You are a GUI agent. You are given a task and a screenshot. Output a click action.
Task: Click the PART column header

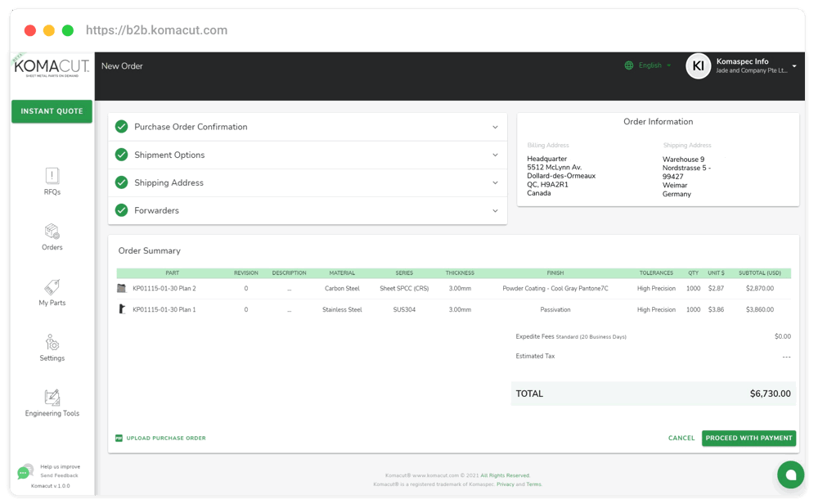pyautogui.click(x=172, y=273)
